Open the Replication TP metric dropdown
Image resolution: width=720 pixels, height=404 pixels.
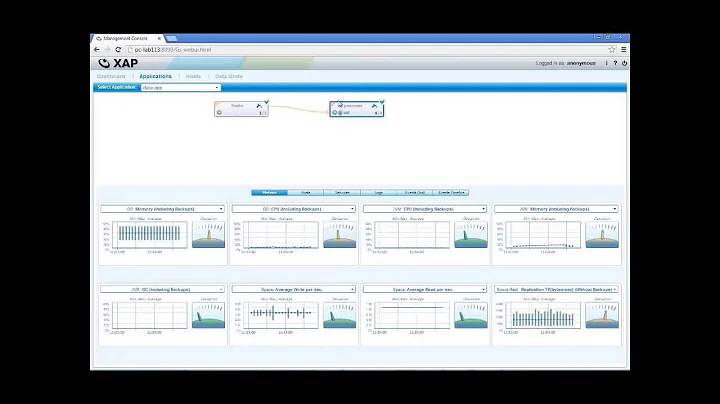pyautogui.click(x=556, y=289)
